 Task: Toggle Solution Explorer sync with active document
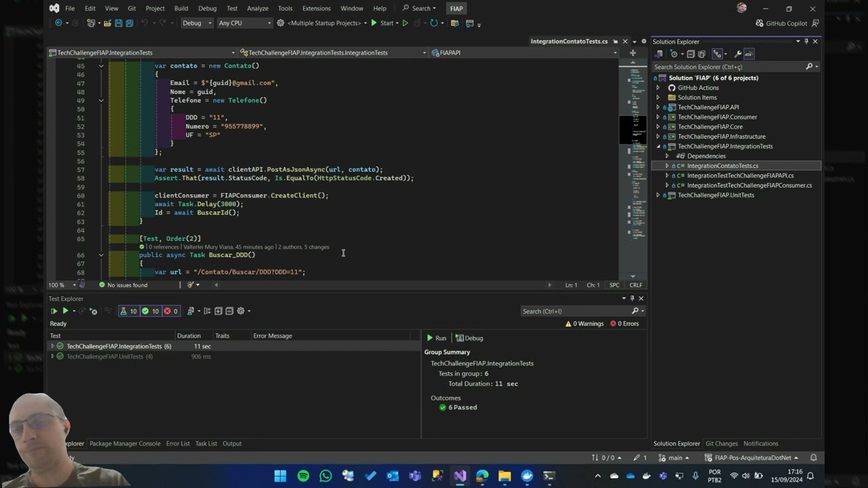[717, 54]
